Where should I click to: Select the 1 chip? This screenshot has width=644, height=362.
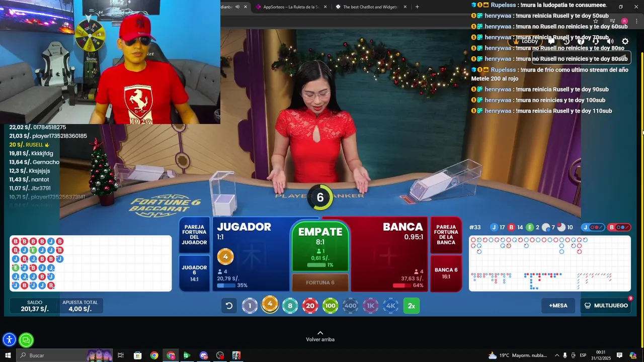(x=250, y=306)
